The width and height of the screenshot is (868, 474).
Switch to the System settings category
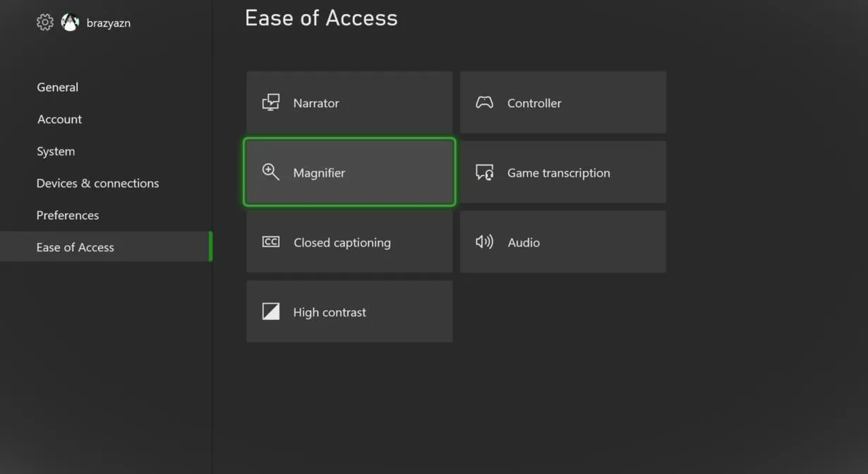tap(56, 151)
